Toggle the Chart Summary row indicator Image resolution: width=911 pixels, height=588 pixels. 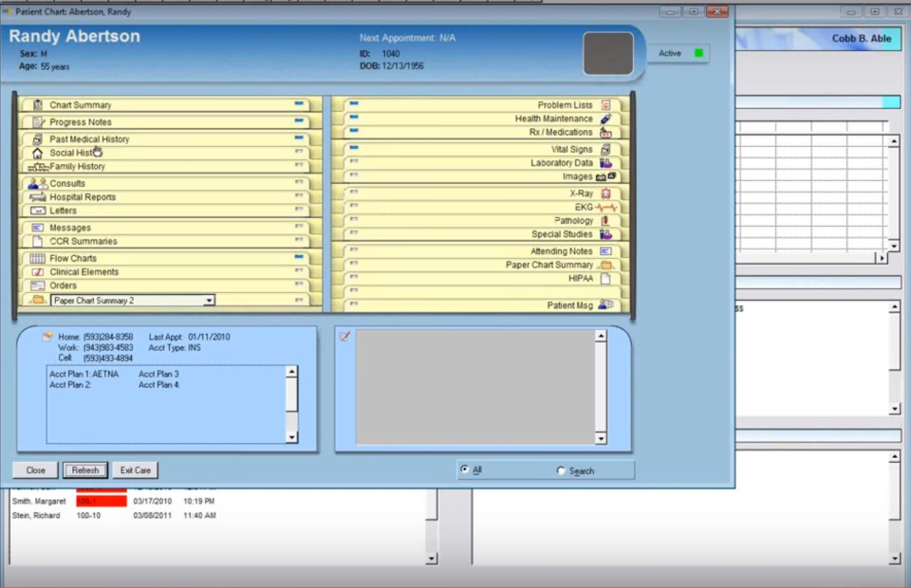coord(299,104)
